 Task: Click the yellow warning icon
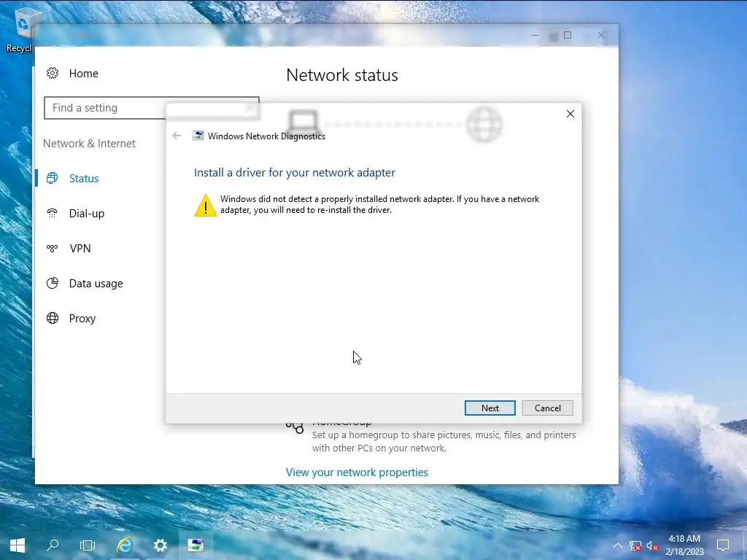(205, 205)
